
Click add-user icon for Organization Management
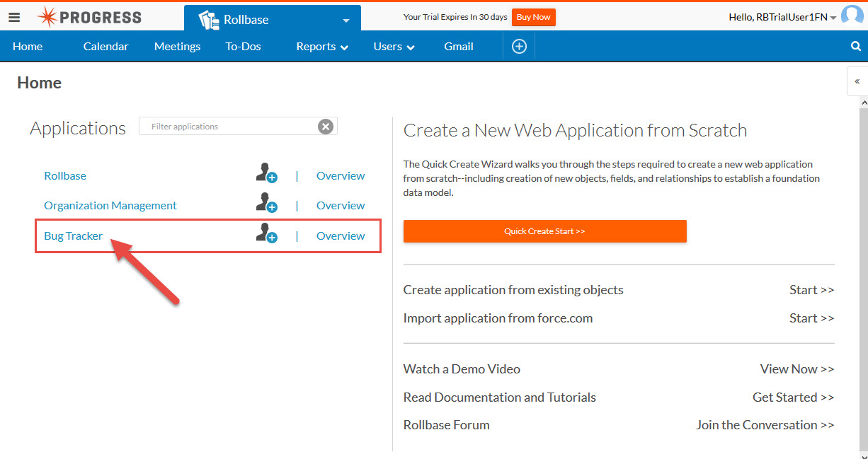pyautogui.click(x=266, y=204)
